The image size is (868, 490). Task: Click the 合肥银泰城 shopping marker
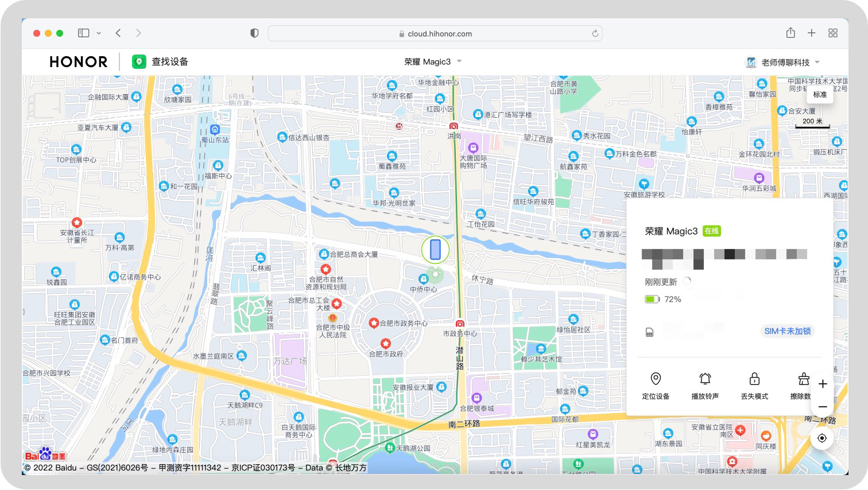pyautogui.click(x=476, y=398)
